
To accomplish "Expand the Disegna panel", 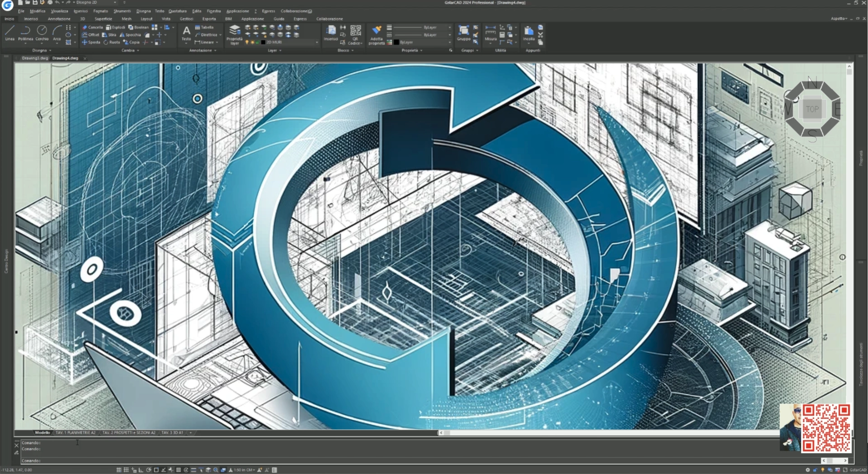I will 41,51.
